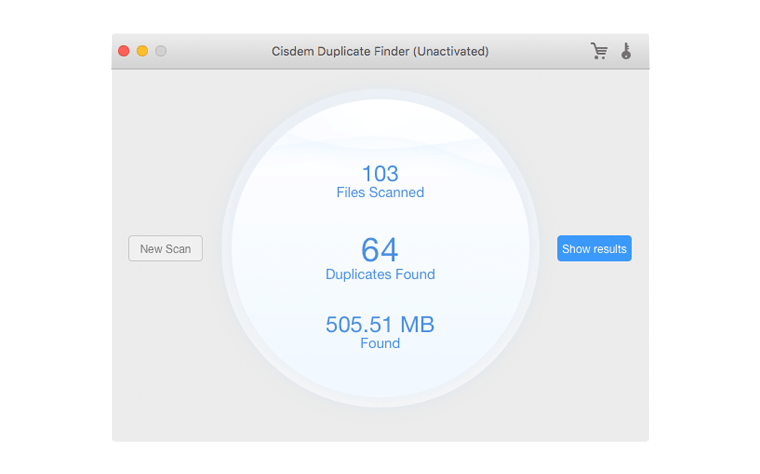The height and width of the screenshot is (474, 760).
Task: Click the key activation icon
Action: (x=626, y=51)
